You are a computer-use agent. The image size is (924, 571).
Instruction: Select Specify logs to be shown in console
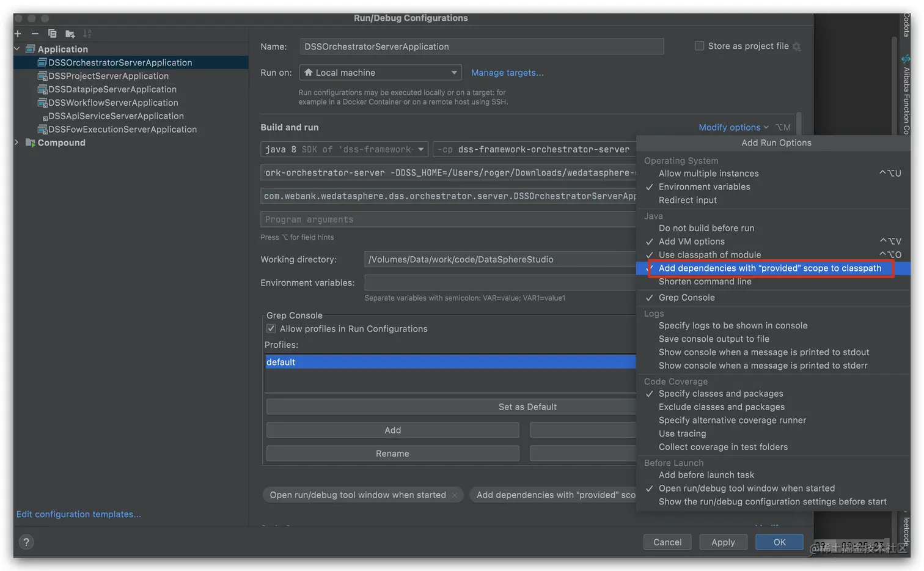(733, 326)
